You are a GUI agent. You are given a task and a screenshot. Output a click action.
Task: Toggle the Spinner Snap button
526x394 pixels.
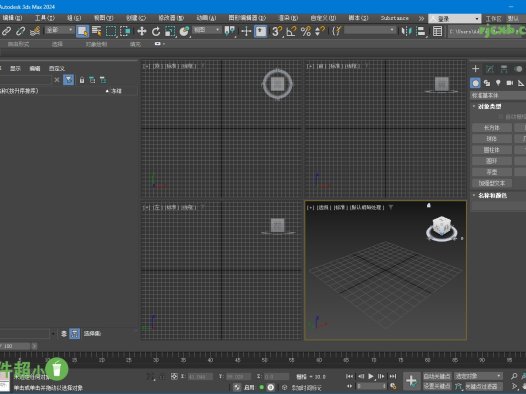pos(320,32)
